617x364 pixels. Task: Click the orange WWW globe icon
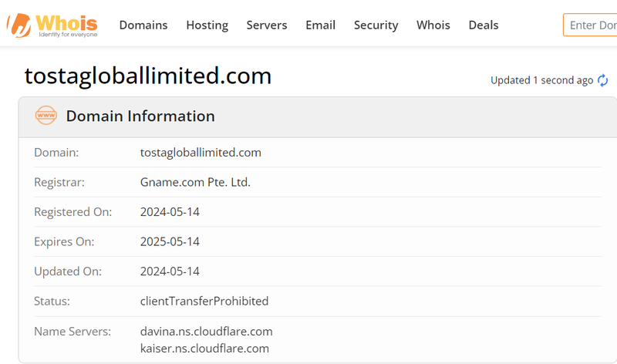tap(46, 116)
